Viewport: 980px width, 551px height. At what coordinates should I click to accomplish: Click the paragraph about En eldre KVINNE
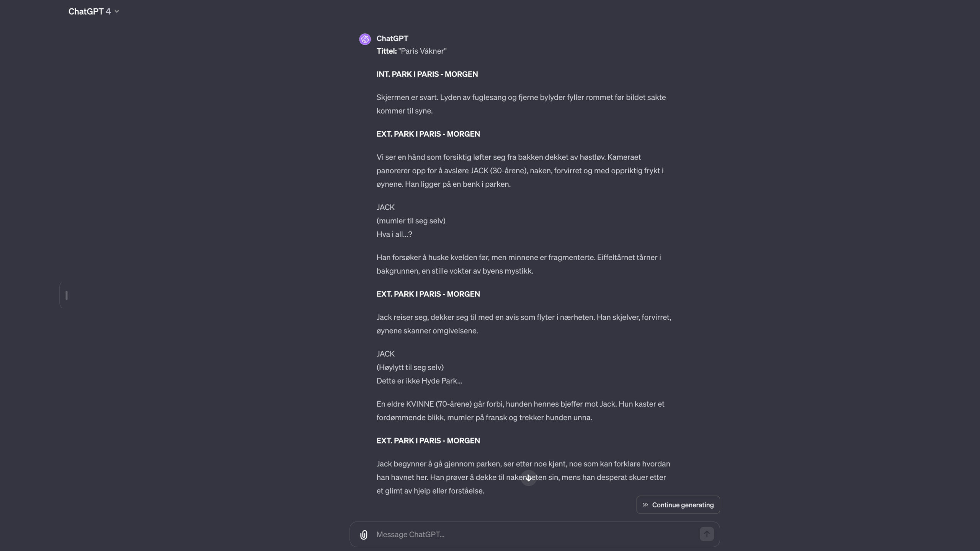pos(520,411)
